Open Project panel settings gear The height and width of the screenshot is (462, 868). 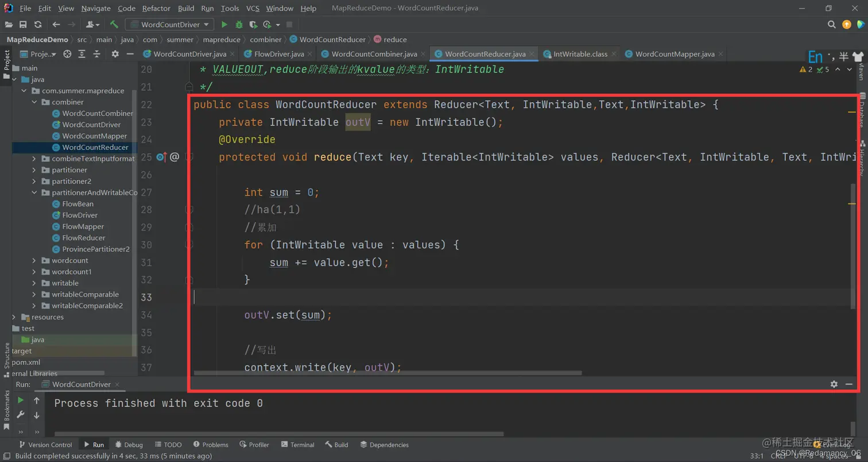(x=115, y=54)
